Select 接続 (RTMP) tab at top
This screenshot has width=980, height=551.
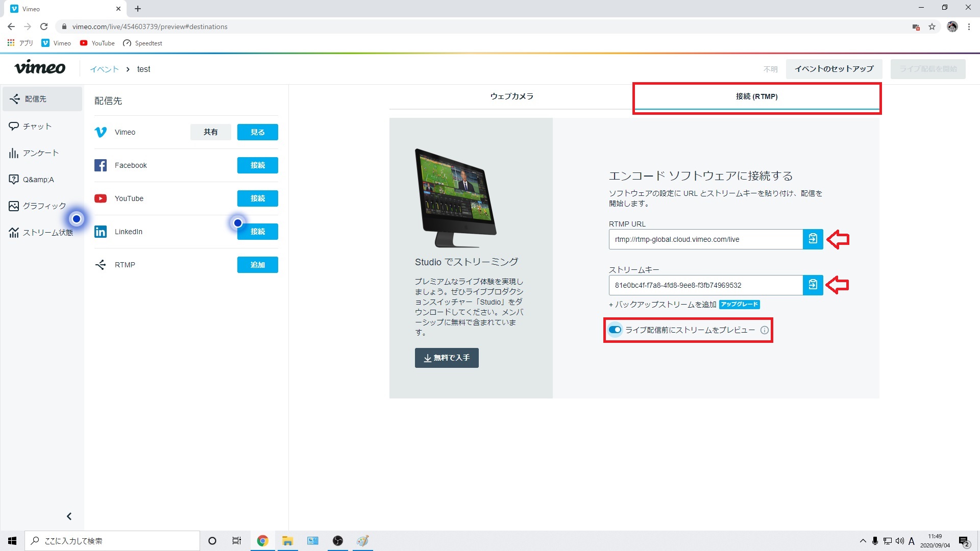tap(756, 96)
